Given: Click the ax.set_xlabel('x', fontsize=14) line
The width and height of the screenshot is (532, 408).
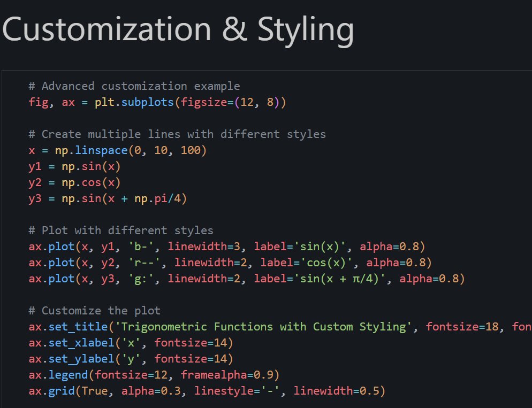Looking at the screenshot, I should (131, 343).
